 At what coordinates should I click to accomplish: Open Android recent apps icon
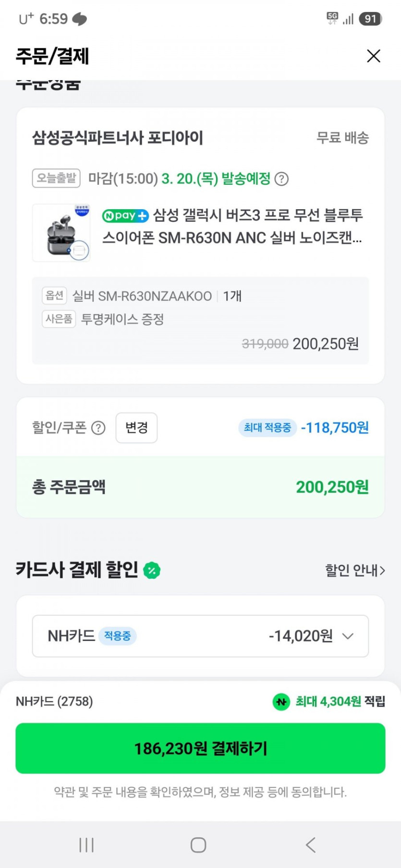point(86,844)
